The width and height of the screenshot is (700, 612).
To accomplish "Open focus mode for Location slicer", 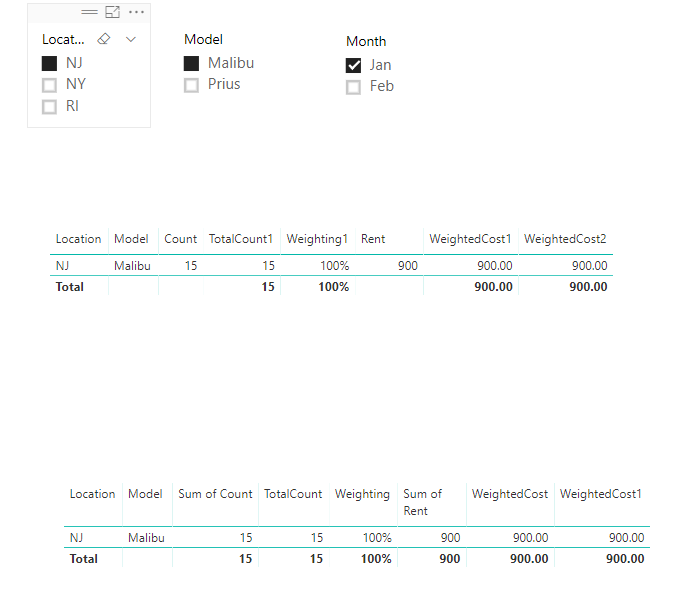I will pyautogui.click(x=112, y=12).
